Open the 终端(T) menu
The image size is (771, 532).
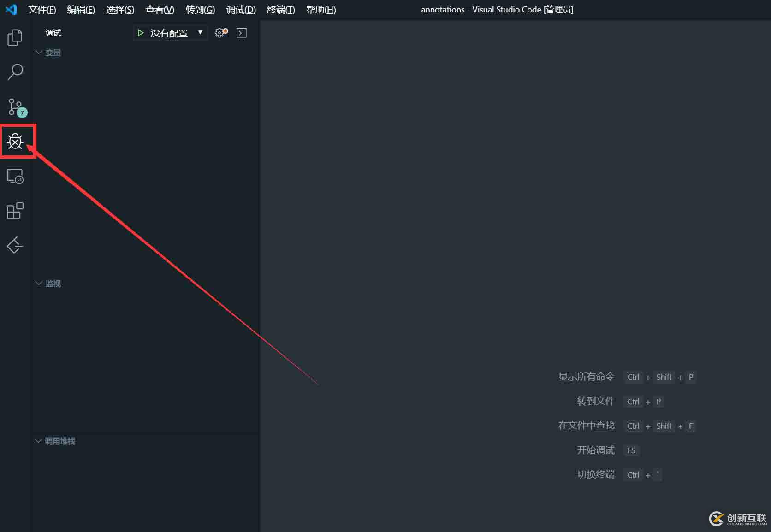click(280, 9)
